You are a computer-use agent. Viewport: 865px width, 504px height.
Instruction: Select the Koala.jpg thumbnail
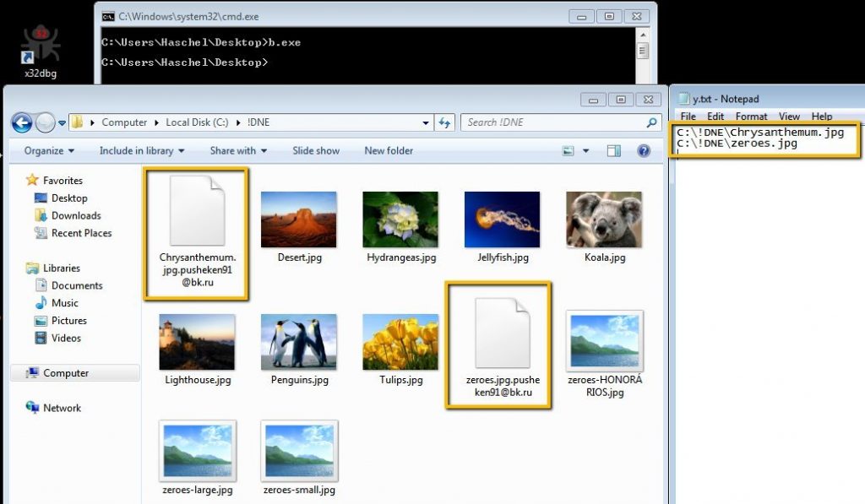point(604,219)
